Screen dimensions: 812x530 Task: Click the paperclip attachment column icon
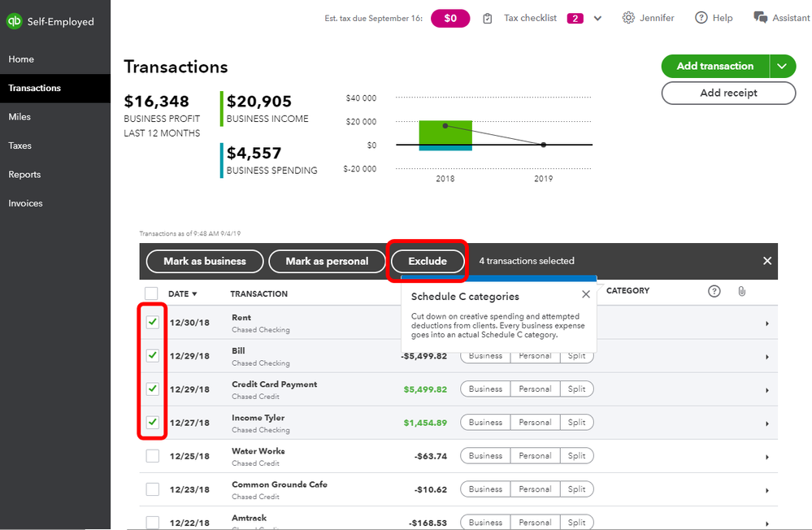(x=741, y=291)
